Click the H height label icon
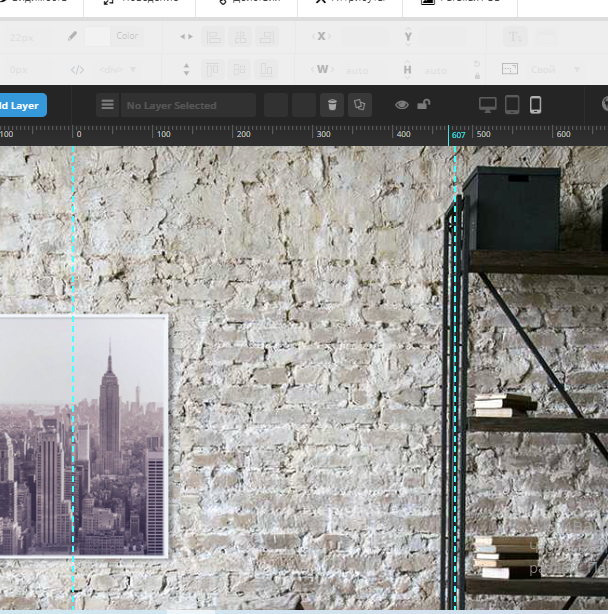Screen dimensions: 608x614 [408, 70]
